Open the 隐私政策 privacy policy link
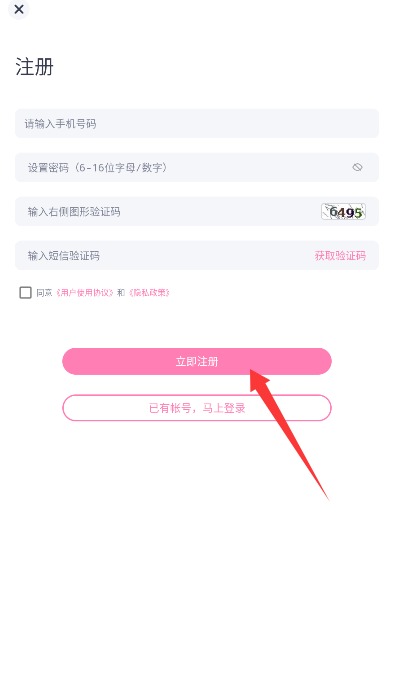The image size is (396, 692). (x=149, y=293)
